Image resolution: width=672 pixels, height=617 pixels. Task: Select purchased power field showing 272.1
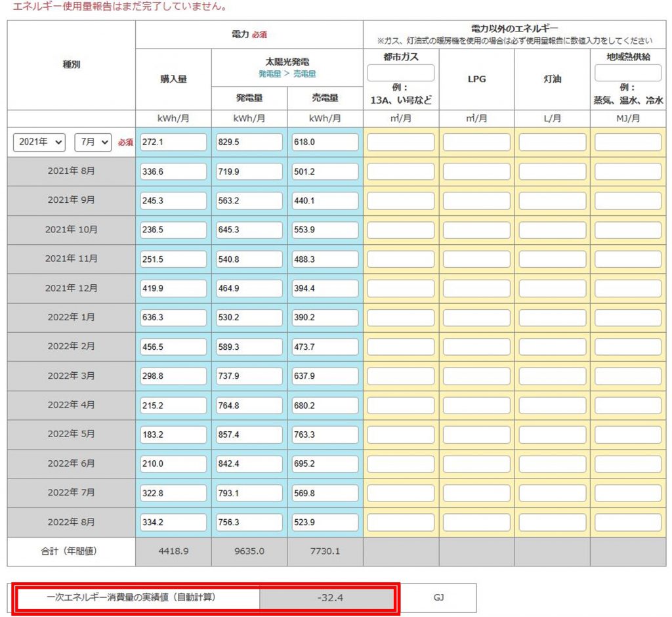[x=173, y=142]
